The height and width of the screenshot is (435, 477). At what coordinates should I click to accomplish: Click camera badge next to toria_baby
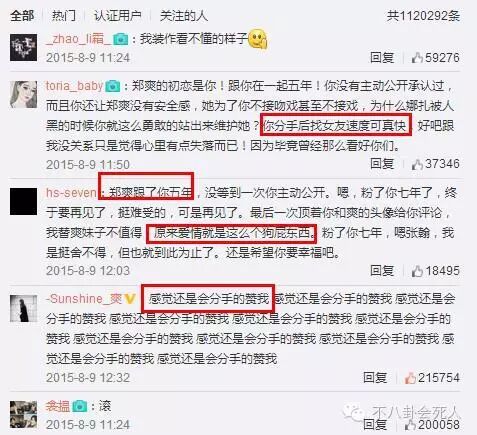pos(113,86)
